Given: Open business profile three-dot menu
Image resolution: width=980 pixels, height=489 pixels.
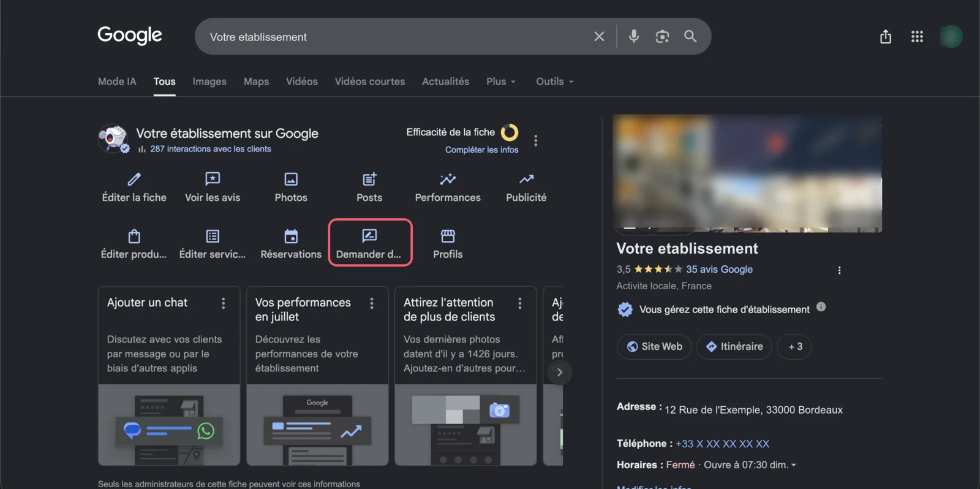Looking at the screenshot, I should pos(536,140).
